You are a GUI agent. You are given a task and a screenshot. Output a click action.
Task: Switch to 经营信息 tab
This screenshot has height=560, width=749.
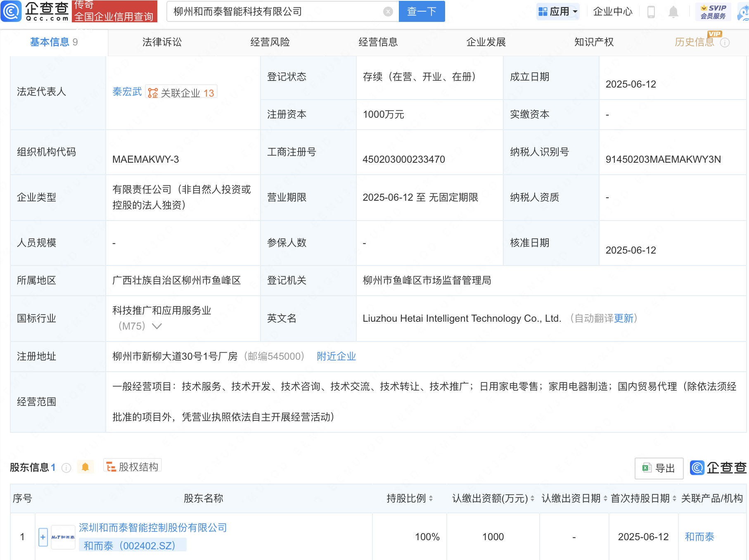378,42
